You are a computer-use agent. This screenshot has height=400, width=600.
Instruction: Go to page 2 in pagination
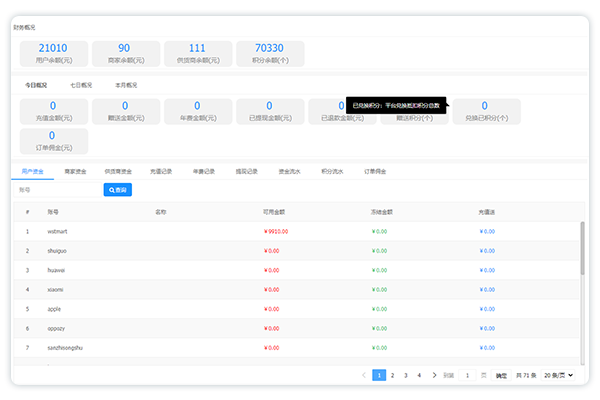pyautogui.click(x=392, y=375)
